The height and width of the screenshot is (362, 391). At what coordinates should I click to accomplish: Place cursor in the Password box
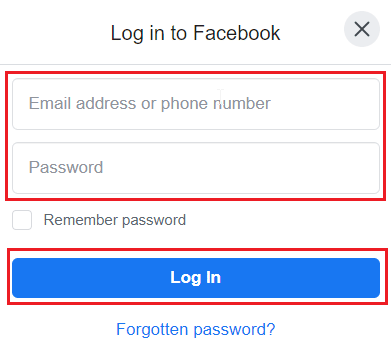coord(196,168)
